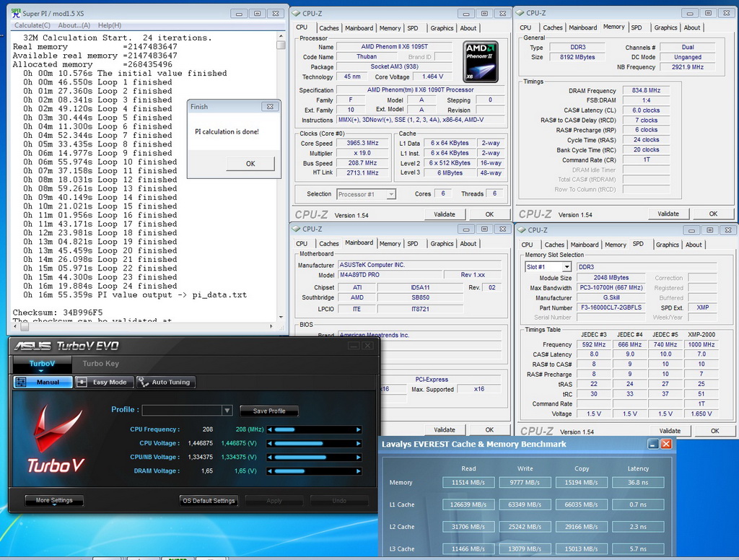This screenshot has height=560, width=739.
Task: Minimize the Lavalys EVEREST benchmark window
Action: [x=653, y=444]
